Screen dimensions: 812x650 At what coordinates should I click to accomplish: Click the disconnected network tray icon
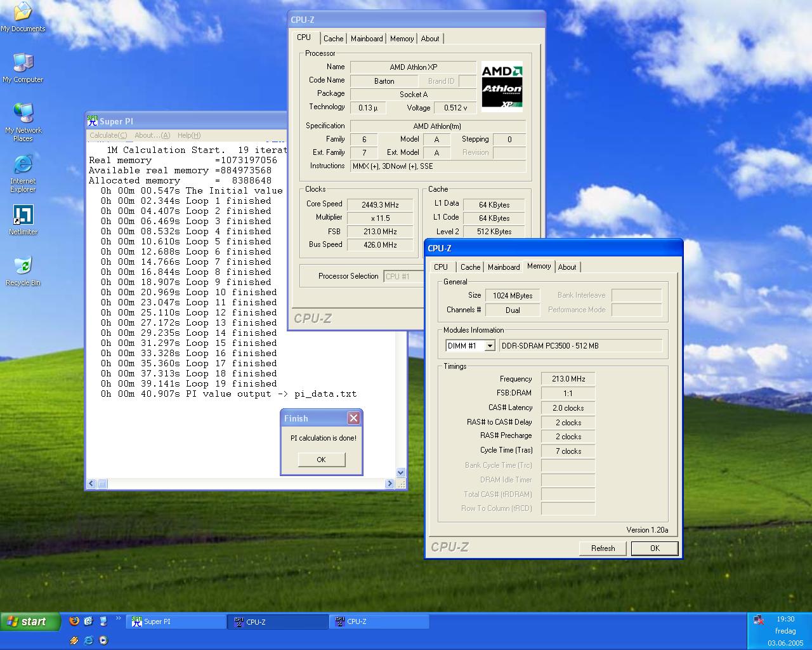click(759, 620)
